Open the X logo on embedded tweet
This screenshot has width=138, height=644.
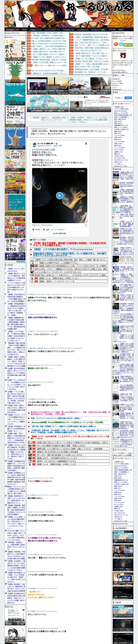tap(86, 143)
